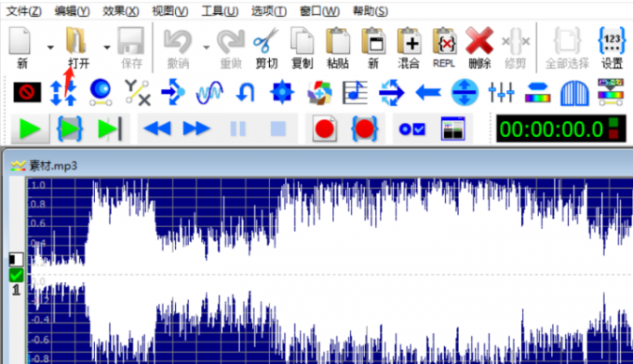Toggle the green channel checkbox
Screen dimensions: 633x364
pos(16,276)
